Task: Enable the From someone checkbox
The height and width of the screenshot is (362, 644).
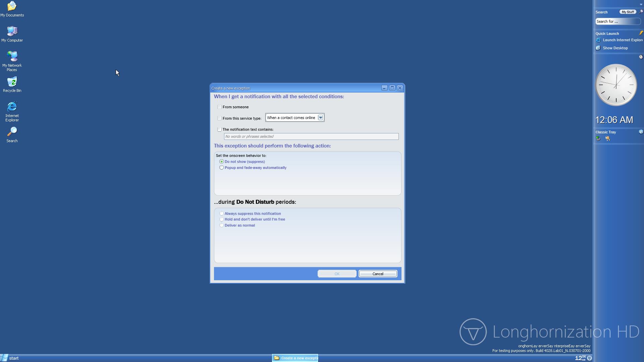Action: coord(219,107)
